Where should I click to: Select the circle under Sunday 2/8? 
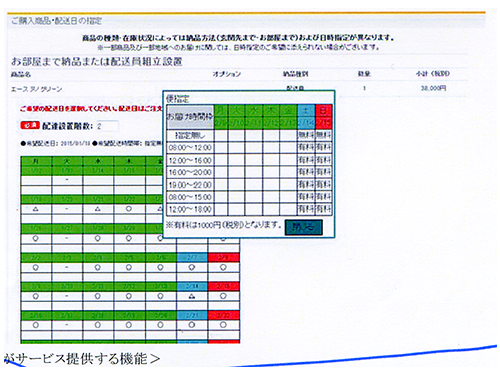(223, 267)
